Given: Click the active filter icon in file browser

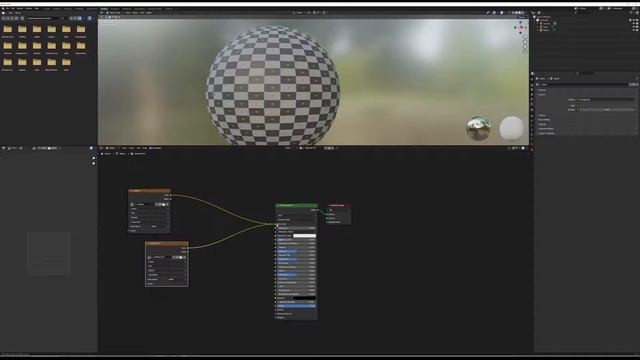Looking at the screenshot, I should click(x=89, y=18).
